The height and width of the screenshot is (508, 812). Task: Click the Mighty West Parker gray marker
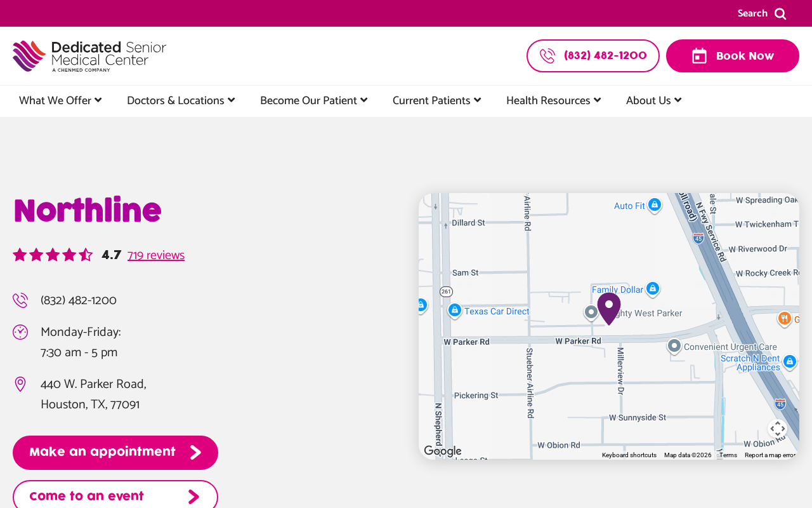(x=591, y=312)
